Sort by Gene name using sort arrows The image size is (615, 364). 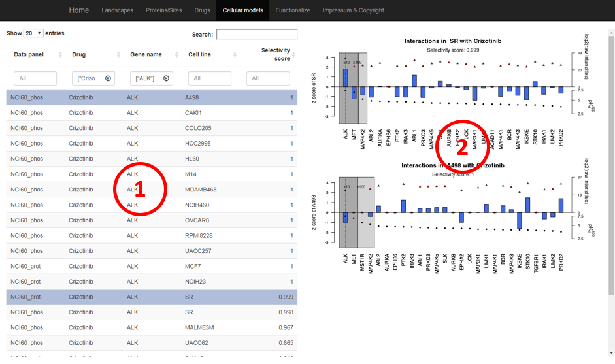click(x=176, y=55)
